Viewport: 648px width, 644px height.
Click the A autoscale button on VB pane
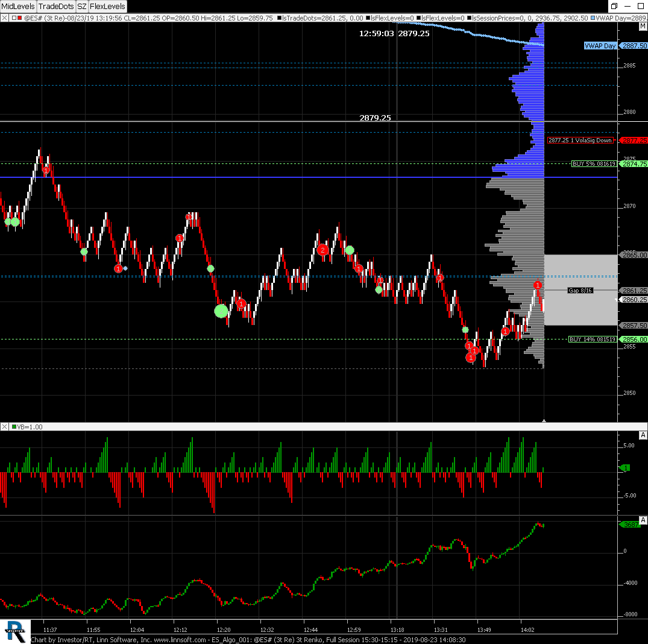pyautogui.click(x=643, y=435)
